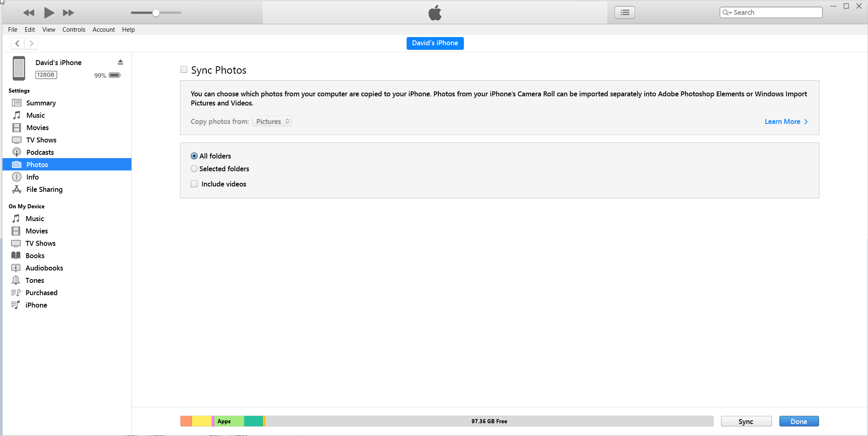This screenshot has height=436, width=868.
Task: Open the Help menu
Action: point(129,30)
